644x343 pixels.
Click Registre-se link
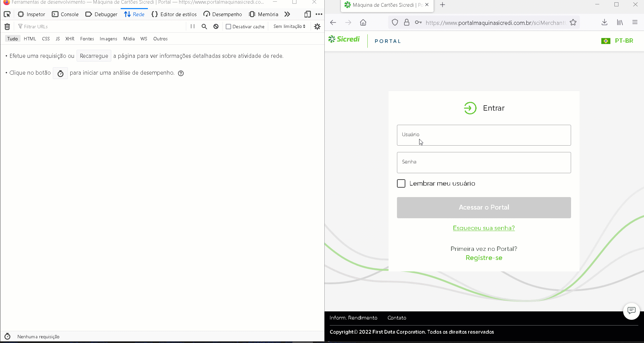484,258
